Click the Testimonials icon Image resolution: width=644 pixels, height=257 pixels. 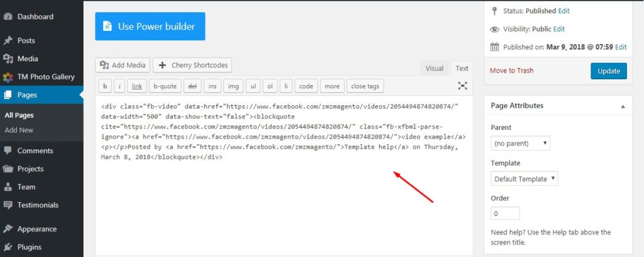tap(8, 205)
